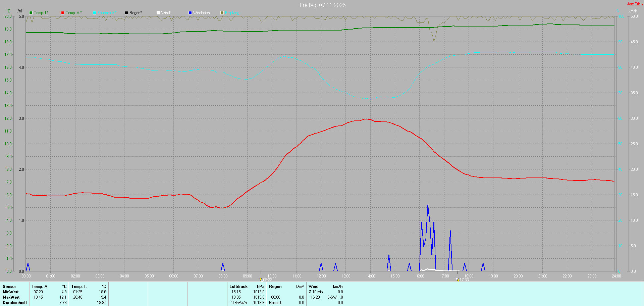Click the indoor minimum time 01:35

78,292
